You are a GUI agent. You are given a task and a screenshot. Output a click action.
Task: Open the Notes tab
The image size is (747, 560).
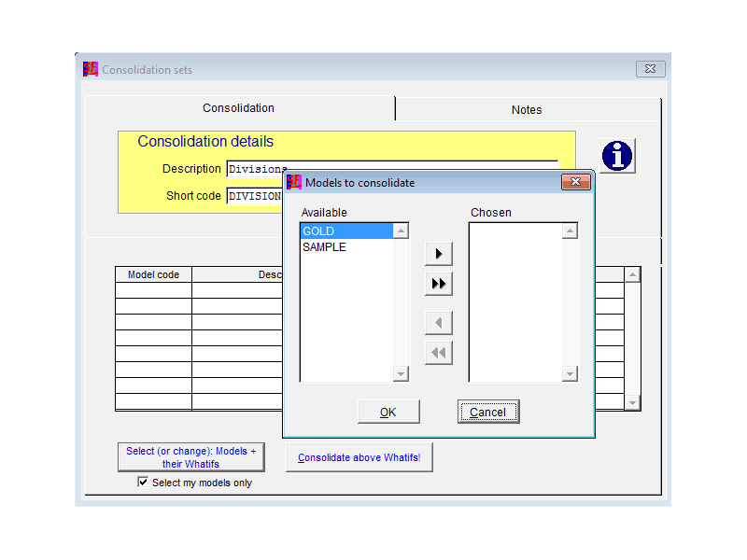(527, 109)
